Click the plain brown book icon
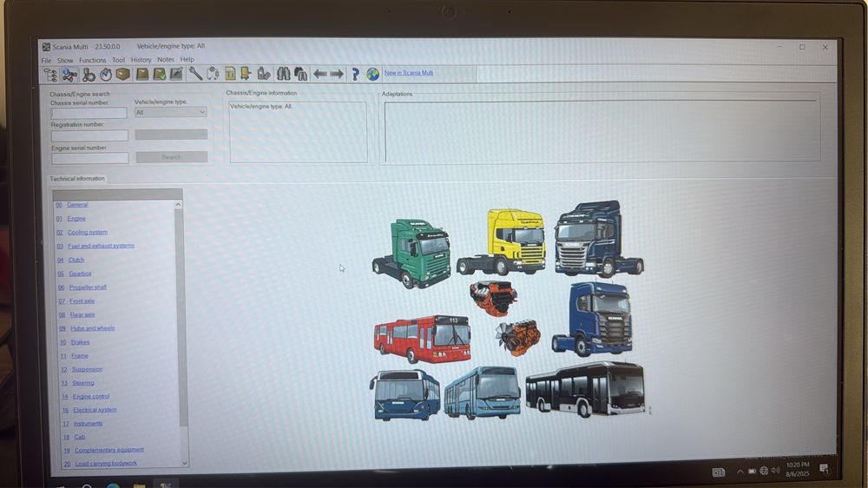Screen dimensions: 868x488 142,74
